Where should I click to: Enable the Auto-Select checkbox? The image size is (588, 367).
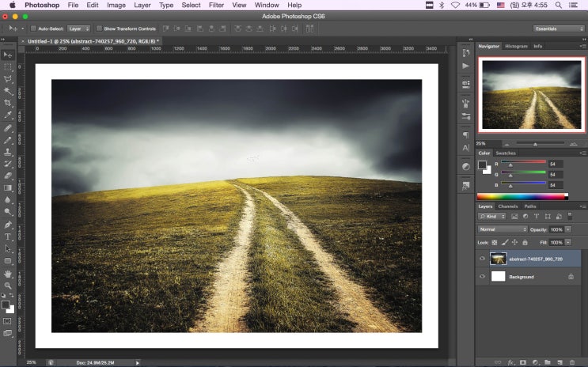pos(33,28)
